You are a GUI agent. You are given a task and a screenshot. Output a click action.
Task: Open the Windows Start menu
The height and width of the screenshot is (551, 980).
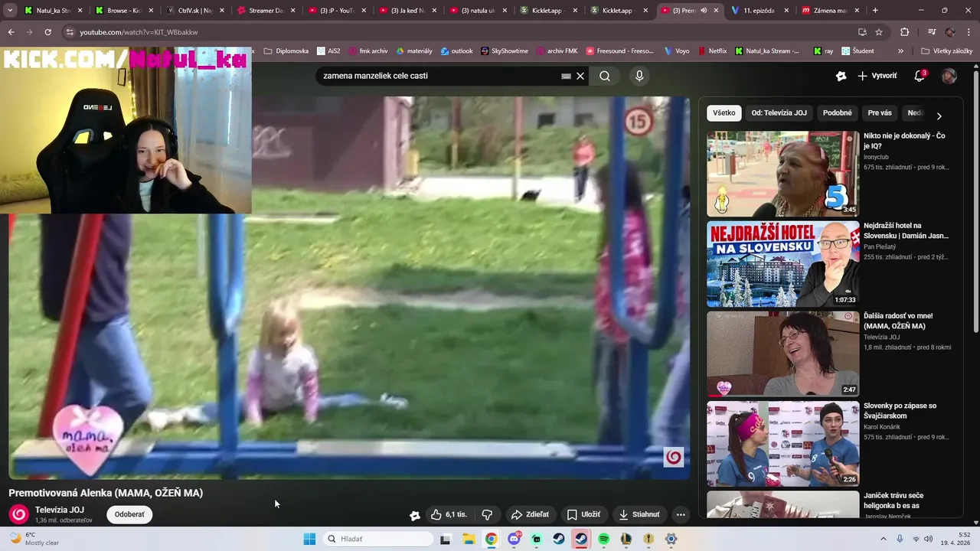pos(309,539)
